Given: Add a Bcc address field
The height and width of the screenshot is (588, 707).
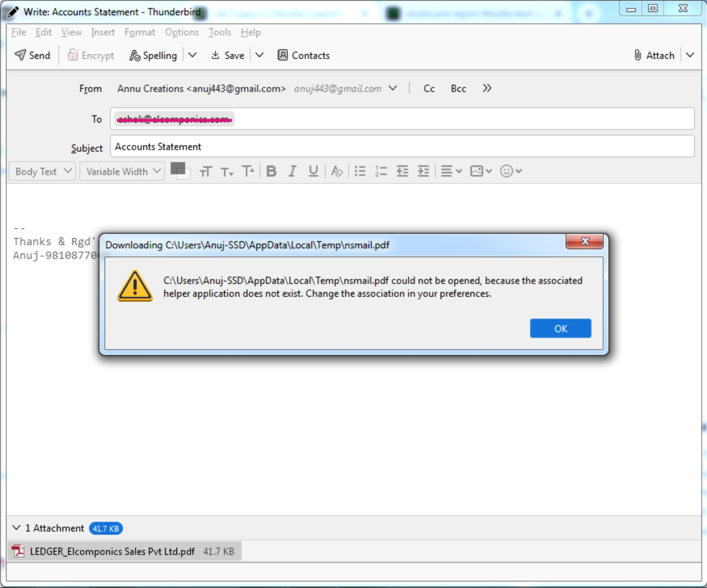Looking at the screenshot, I should point(458,89).
